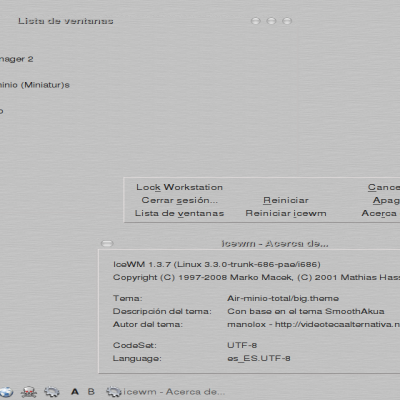Open the window menu of the Acerca de dialog
The height and width of the screenshot is (400, 400).
click(107, 243)
